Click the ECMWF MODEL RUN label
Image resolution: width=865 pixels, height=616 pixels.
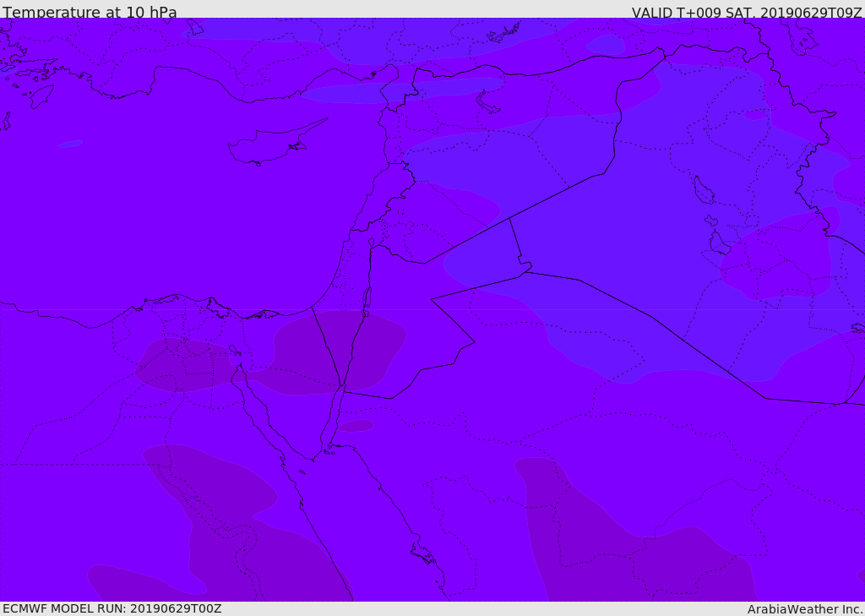coord(112,608)
